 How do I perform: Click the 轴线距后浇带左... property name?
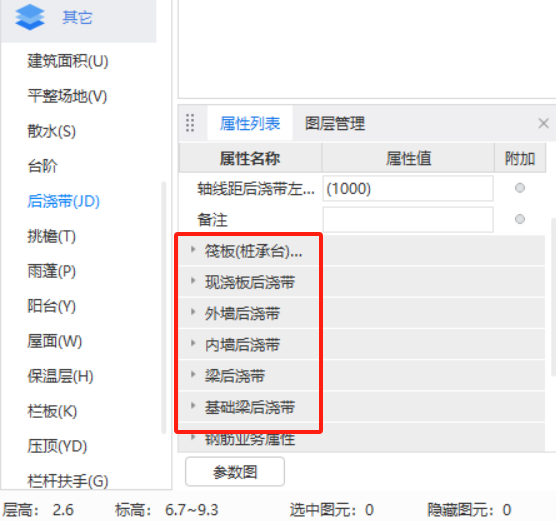256,189
